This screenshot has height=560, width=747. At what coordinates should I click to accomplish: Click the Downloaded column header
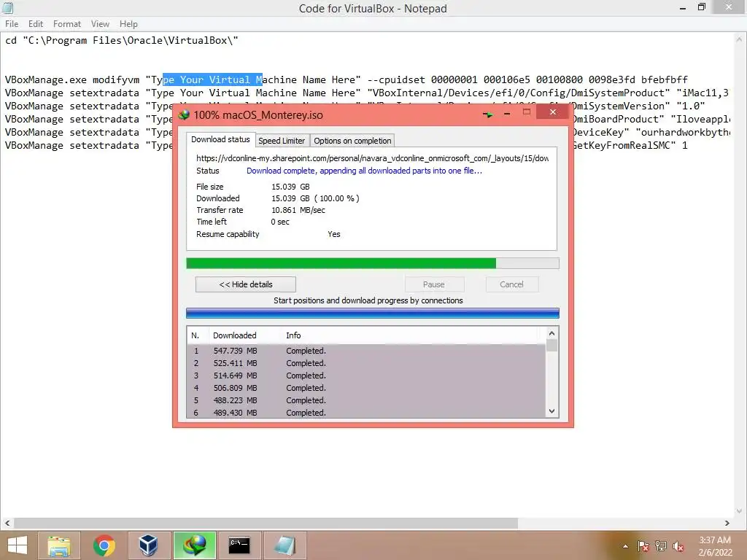(x=245, y=335)
